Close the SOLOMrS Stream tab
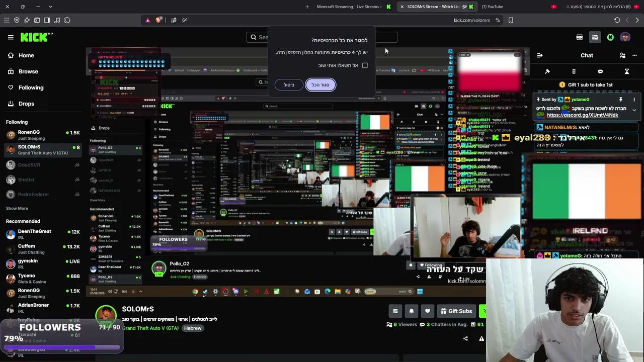The height and width of the screenshot is (362, 644). (x=402, y=7)
